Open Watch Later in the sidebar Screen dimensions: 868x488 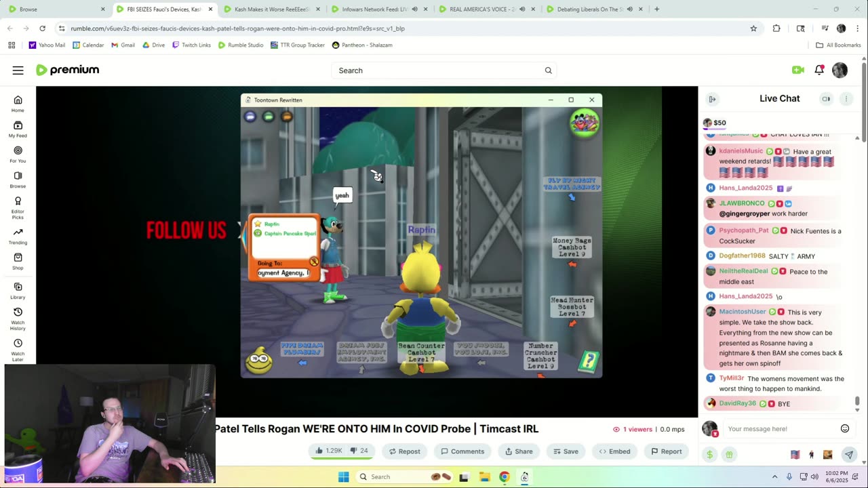[18, 350]
